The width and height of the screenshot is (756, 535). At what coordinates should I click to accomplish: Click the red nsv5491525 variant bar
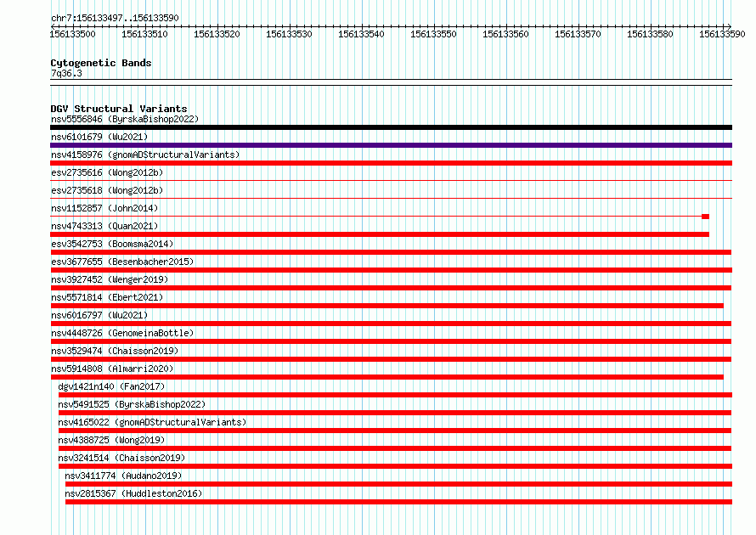click(x=395, y=413)
